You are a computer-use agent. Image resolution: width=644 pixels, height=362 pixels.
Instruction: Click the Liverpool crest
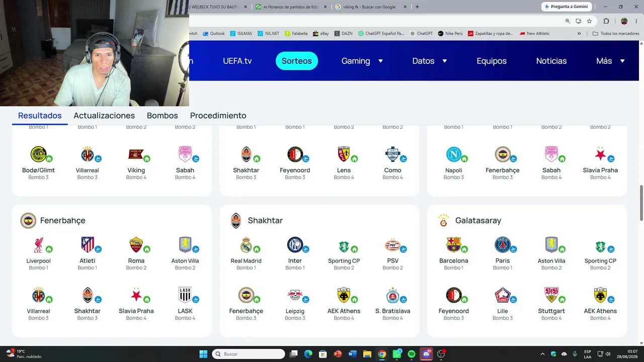click(38, 245)
